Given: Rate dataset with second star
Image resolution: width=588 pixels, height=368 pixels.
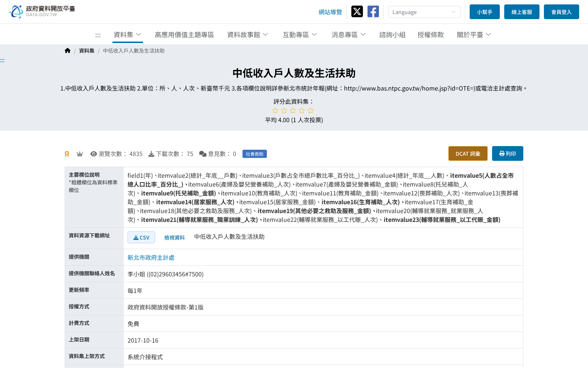Looking at the screenshot, I should pyautogui.click(x=284, y=110).
